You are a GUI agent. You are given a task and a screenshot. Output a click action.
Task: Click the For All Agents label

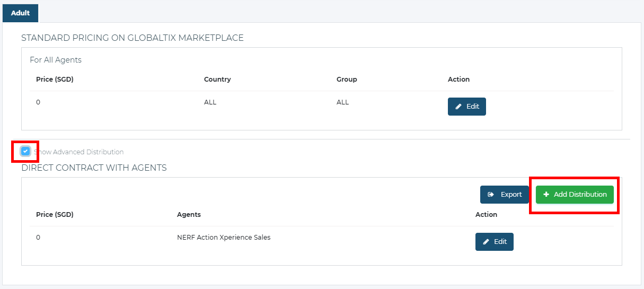pyautogui.click(x=56, y=60)
